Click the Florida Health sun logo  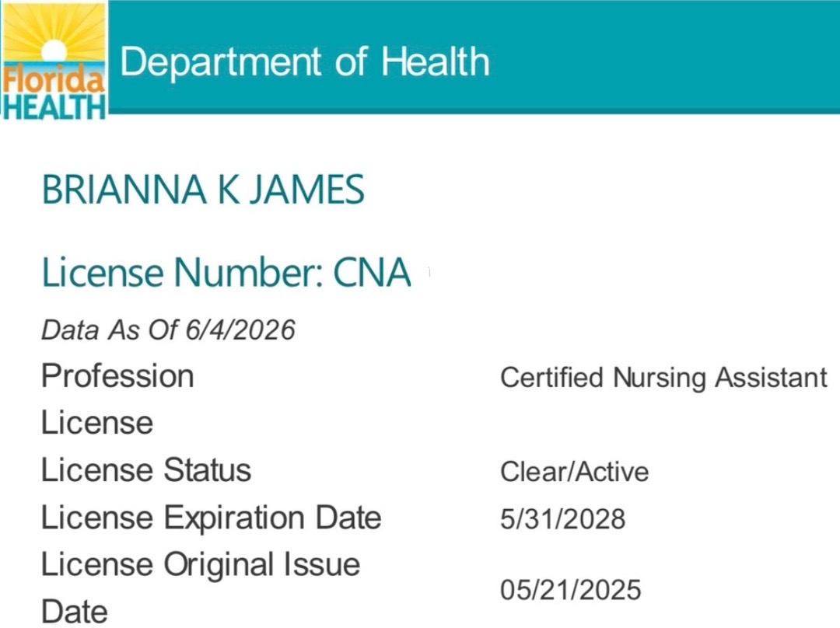click(54, 59)
